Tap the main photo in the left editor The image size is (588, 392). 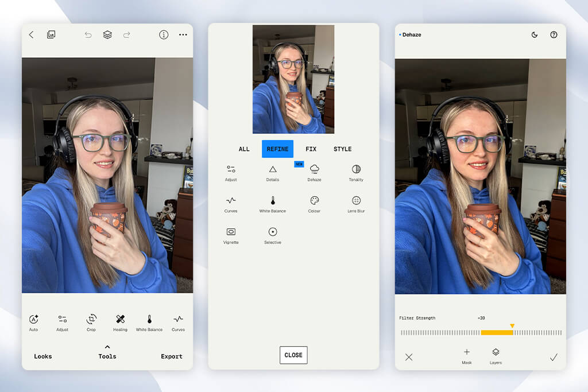pyautogui.click(x=107, y=175)
